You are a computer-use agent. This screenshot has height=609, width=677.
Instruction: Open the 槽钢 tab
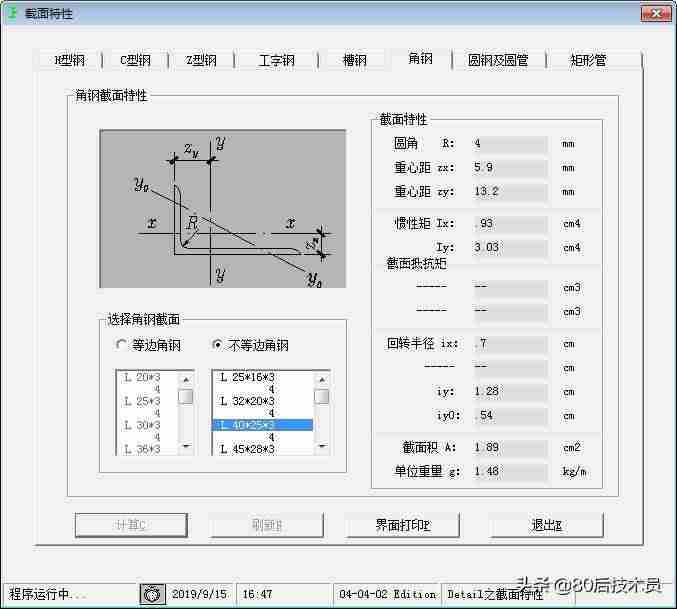tap(354, 60)
